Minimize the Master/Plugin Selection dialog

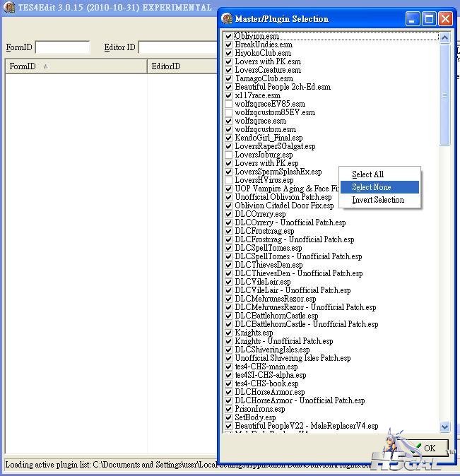coord(413,19)
